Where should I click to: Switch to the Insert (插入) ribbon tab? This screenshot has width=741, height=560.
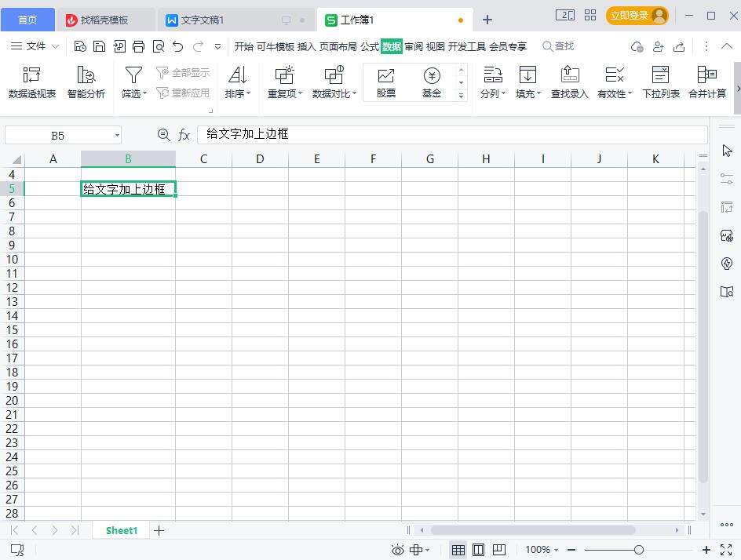306,46
